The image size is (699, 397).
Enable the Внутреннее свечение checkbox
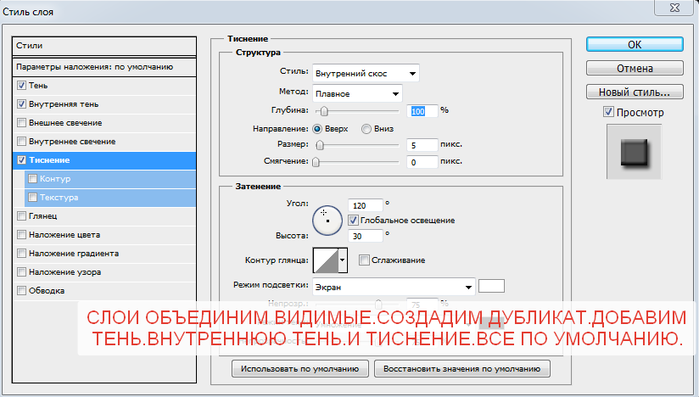pos(21,141)
